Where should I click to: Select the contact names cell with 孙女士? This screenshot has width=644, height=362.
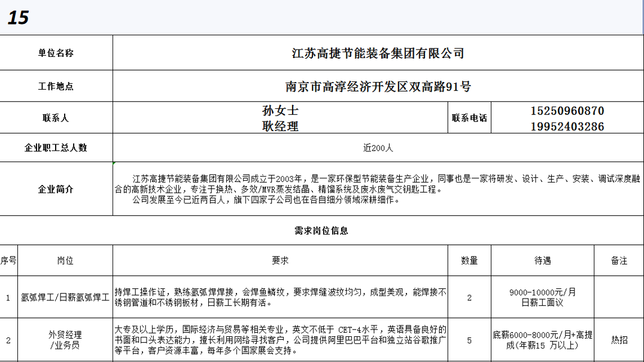coord(280,118)
